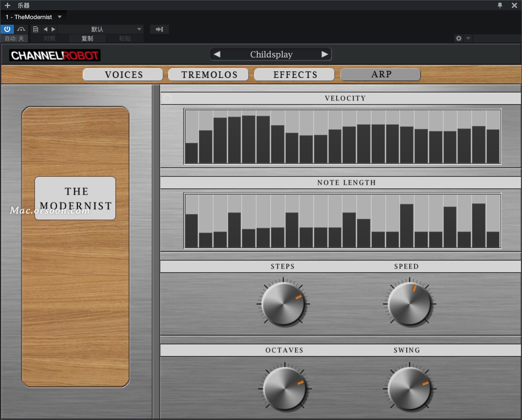Click the skip-to-end arrow icon
Screen dimensions: 522x420
[159, 29]
